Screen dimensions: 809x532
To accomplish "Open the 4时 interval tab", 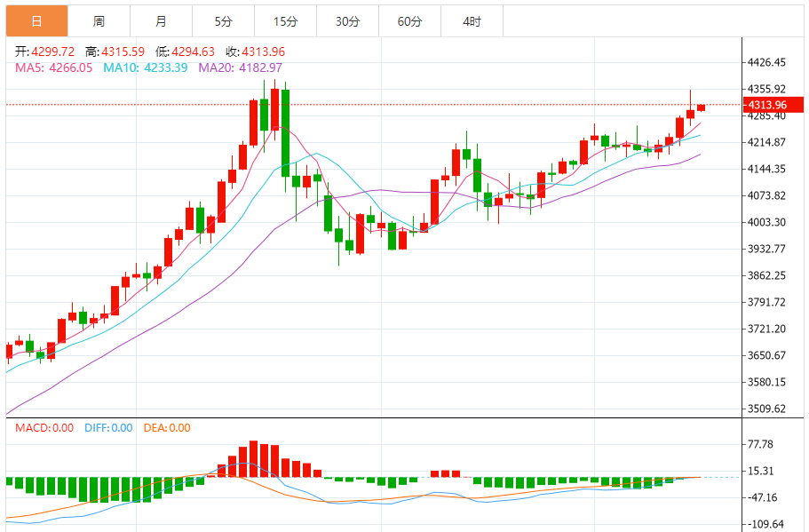I will click(x=472, y=21).
